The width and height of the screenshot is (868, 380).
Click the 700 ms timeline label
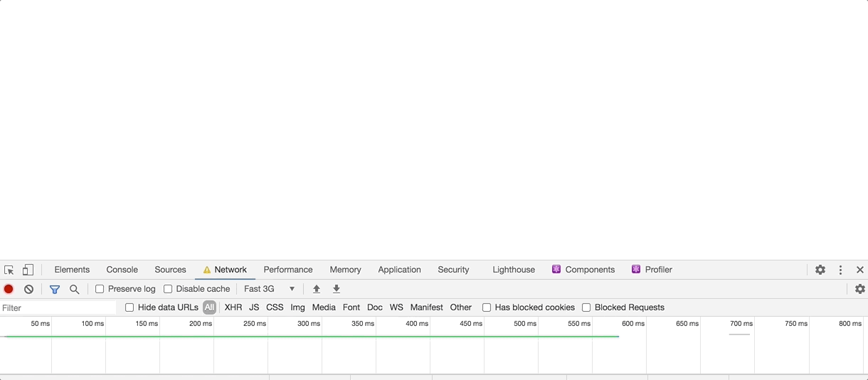coord(741,324)
